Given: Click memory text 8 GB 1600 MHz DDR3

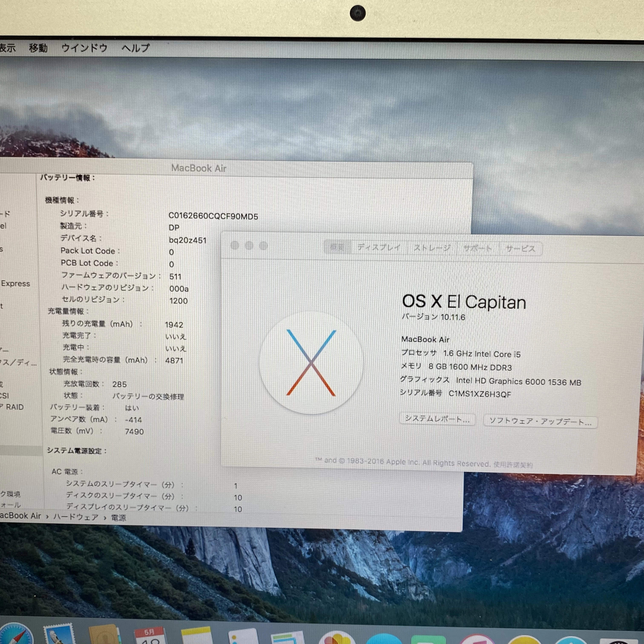Looking at the screenshot, I should click(470, 367).
